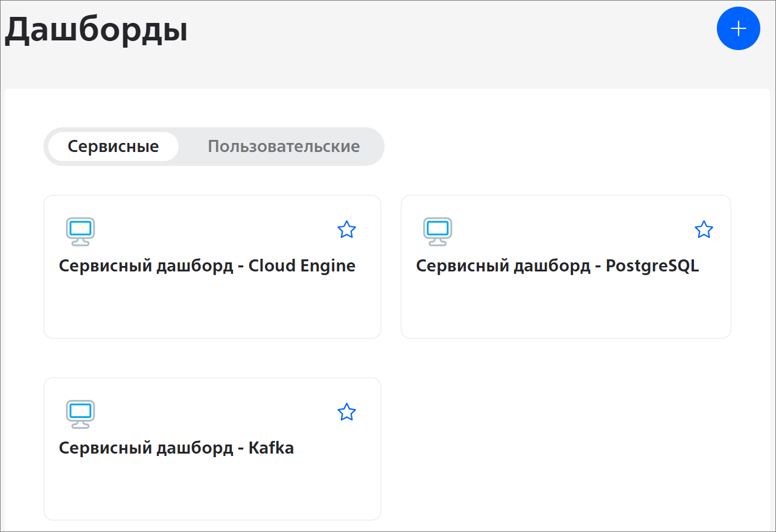Viewport: 776px width, 532px height.
Task: Click the monitor icon on the PostgreSQL card
Action: [437, 232]
